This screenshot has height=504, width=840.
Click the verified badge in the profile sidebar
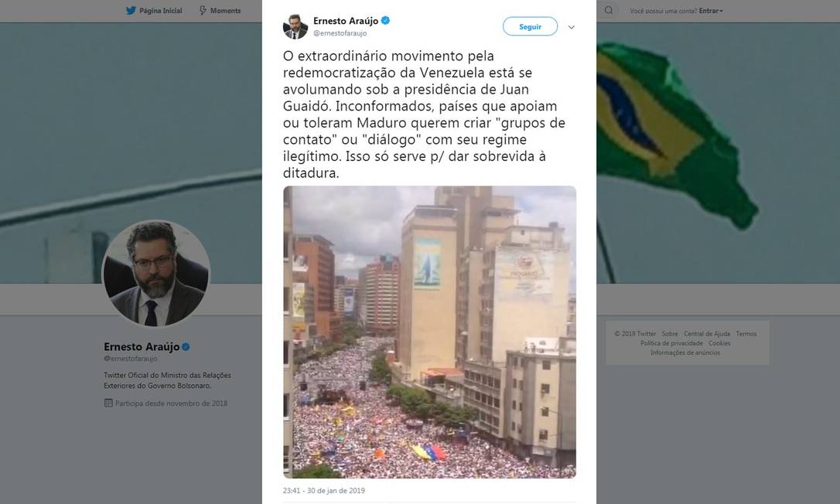(x=186, y=346)
